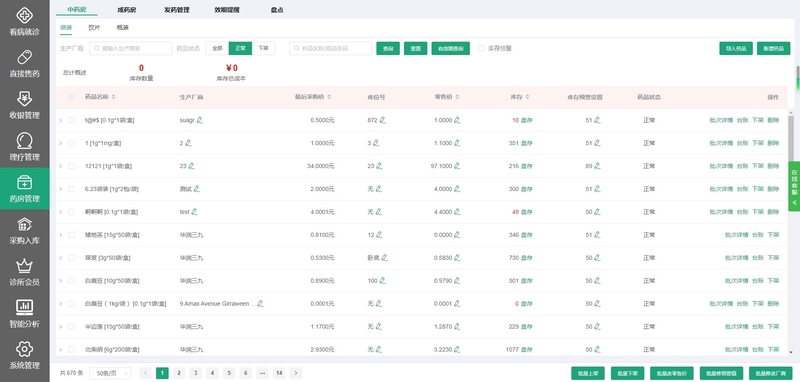Expand the 白扁豆（1kg/袋）row
Viewport: 800px width, 382px height.
pos(60,303)
